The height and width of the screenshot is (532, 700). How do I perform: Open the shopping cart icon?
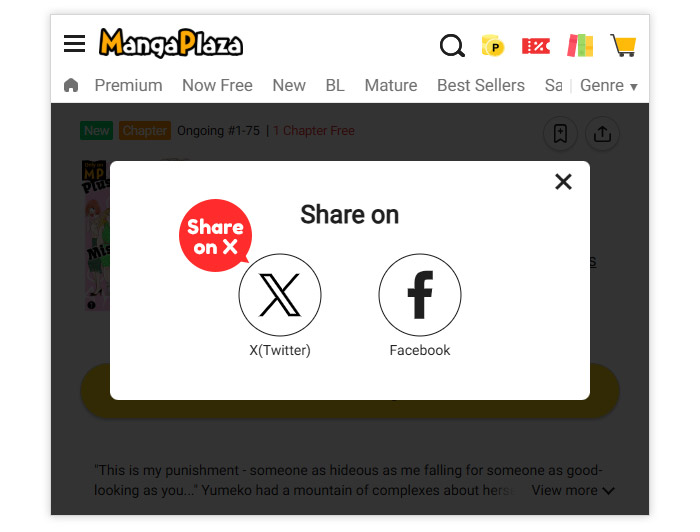pos(623,46)
